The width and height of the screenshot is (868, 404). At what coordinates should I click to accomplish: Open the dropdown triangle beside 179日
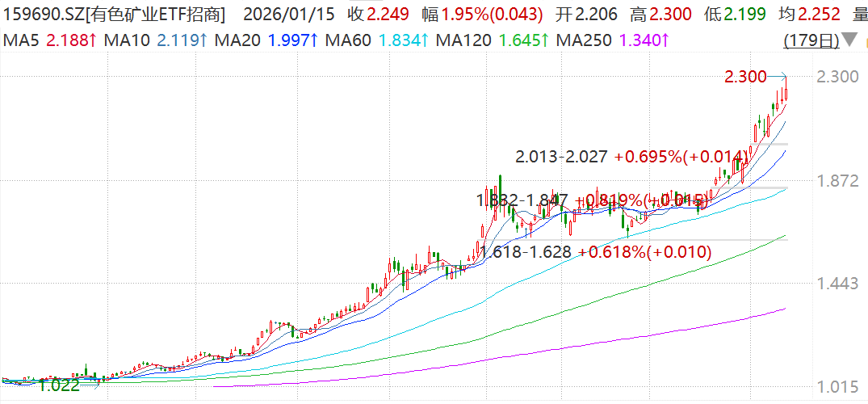point(849,40)
